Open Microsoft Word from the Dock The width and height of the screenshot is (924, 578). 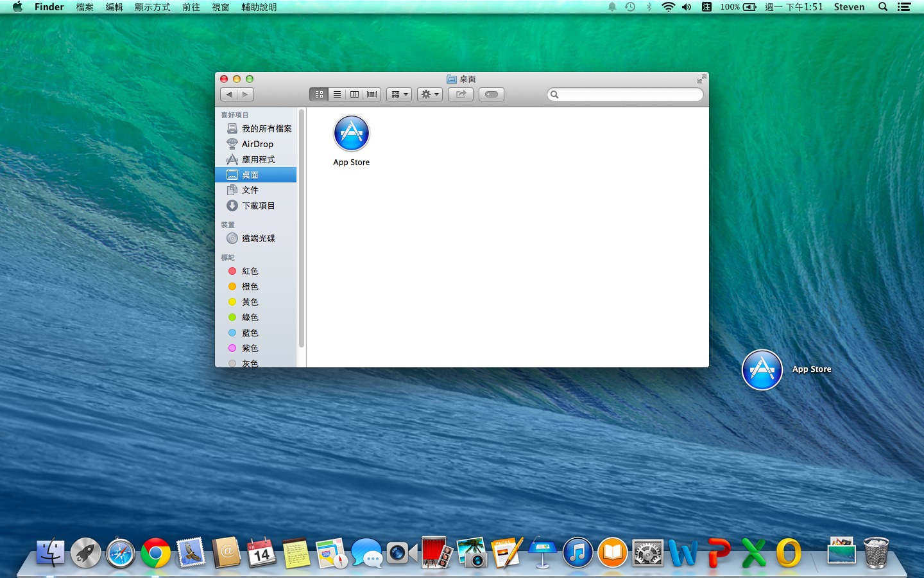(x=683, y=553)
